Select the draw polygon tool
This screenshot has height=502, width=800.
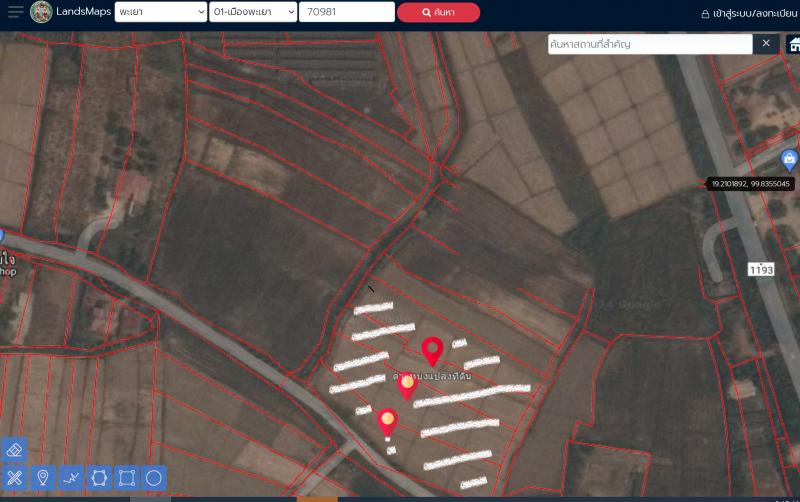99,477
